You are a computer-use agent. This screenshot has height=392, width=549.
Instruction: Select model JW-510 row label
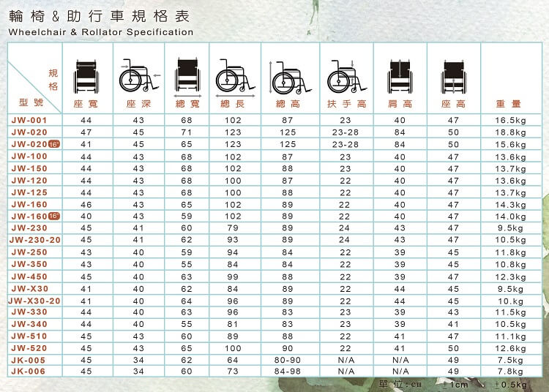(x=29, y=336)
